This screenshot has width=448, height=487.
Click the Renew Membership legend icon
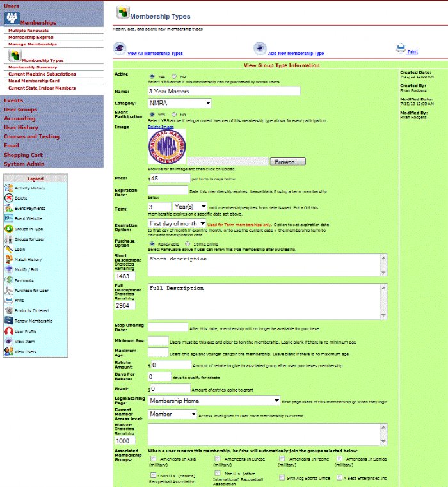tap(9, 321)
